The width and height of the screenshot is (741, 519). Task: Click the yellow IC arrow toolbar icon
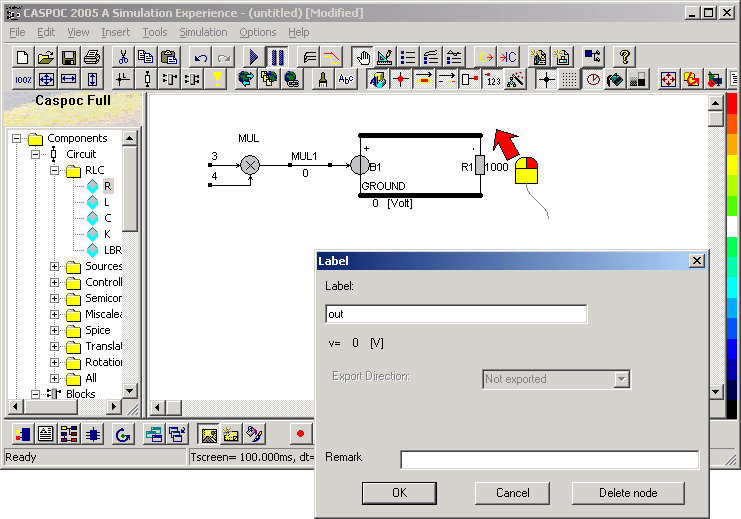[485, 57]
